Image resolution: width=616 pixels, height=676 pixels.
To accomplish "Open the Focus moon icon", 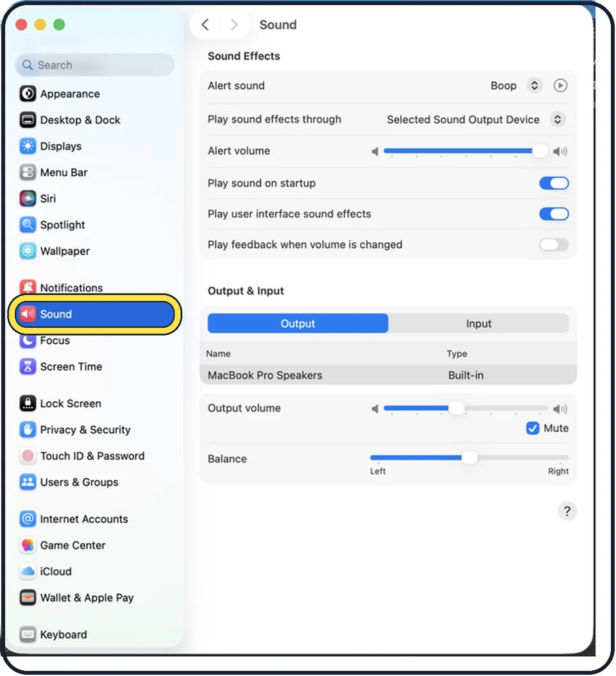I will pyautogui.click(x=28, y=341).
